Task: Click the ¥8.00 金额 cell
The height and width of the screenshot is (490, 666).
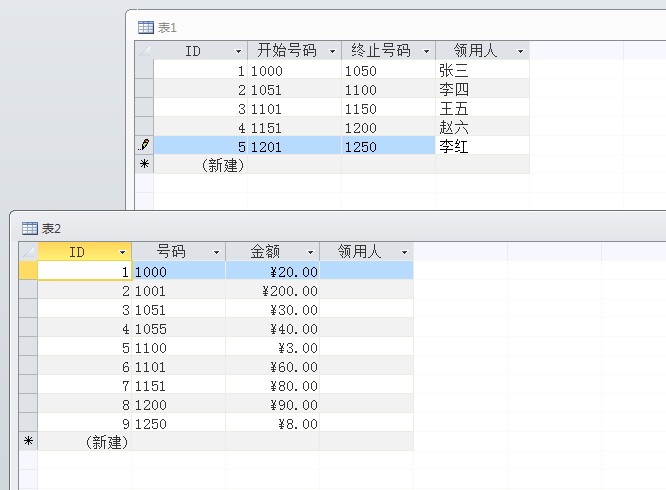Action: pyautogui.click(x=272, y=423)
